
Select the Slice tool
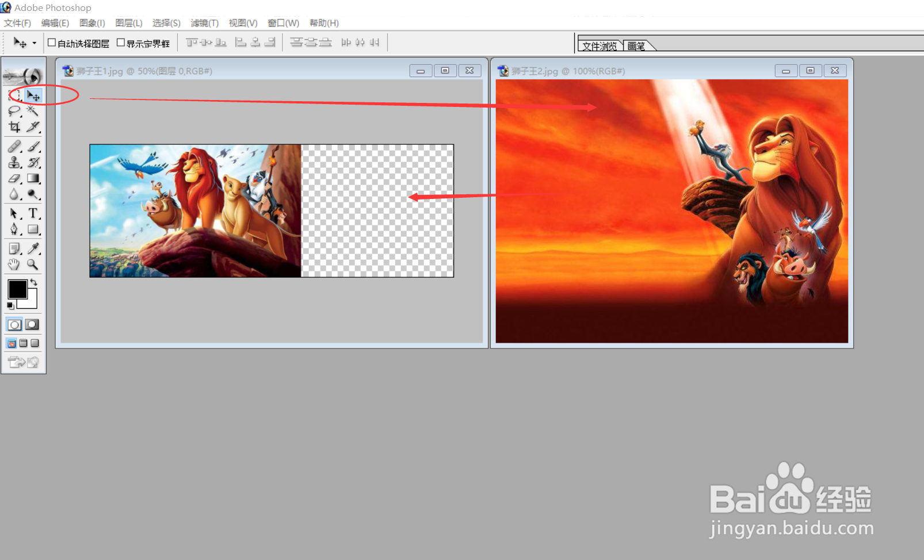click(33, 126)
